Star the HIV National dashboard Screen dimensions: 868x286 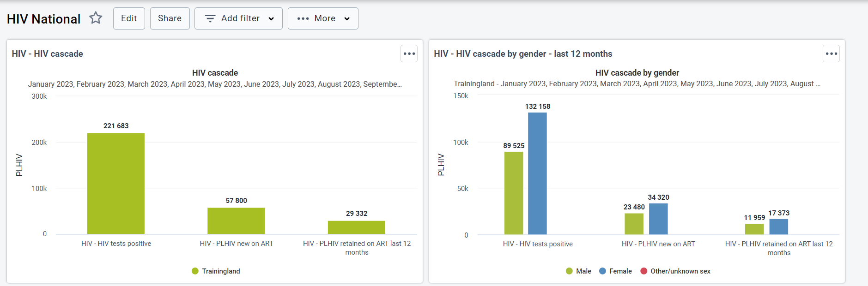[x=96, y=18]
